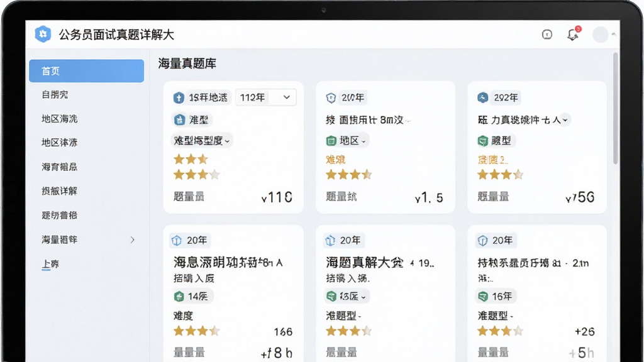Image resolution: width=644 pixels, height=362 pixels.
Task: Open the bottom-left card's title
Action: pos(228,262)
